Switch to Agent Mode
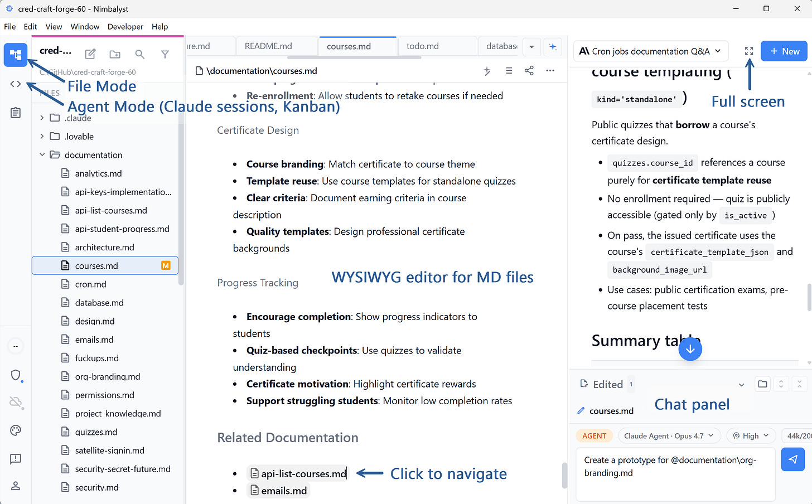The height and width of the screenshot is (504, 812). click(x=15, y=84)
